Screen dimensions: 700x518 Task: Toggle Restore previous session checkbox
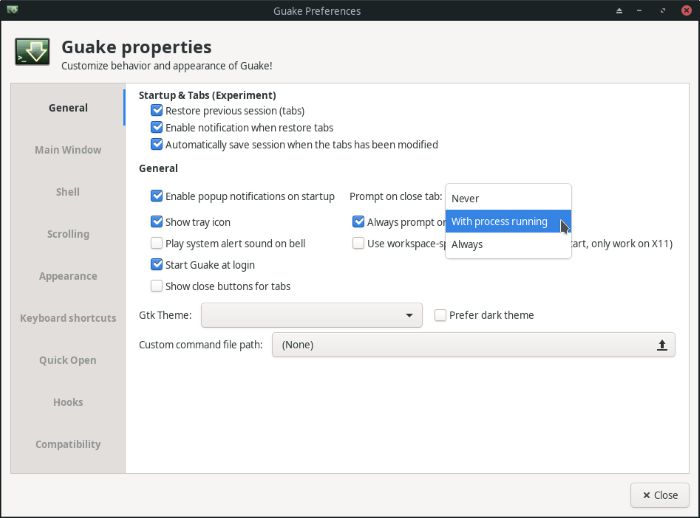pyautogui.click(x=156, y=111)
